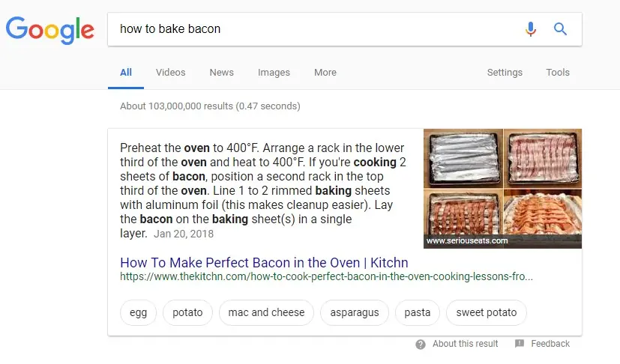Click the Google logo
This screenshot has height=364, width=620.
click(49, 30)
